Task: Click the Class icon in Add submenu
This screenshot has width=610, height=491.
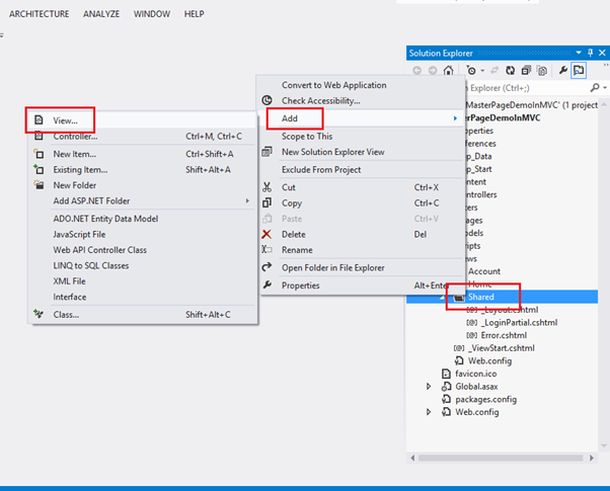Action: click(39, 314)
